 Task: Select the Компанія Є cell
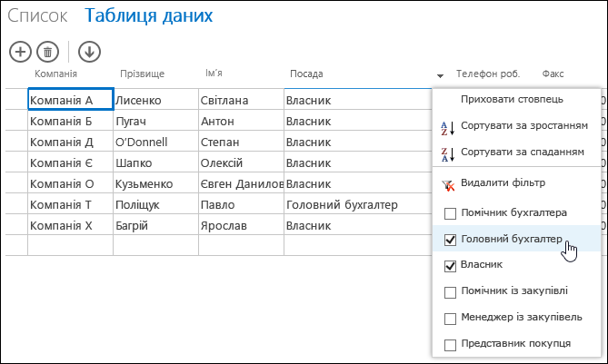pyautogui.click(x=71, y=162)
